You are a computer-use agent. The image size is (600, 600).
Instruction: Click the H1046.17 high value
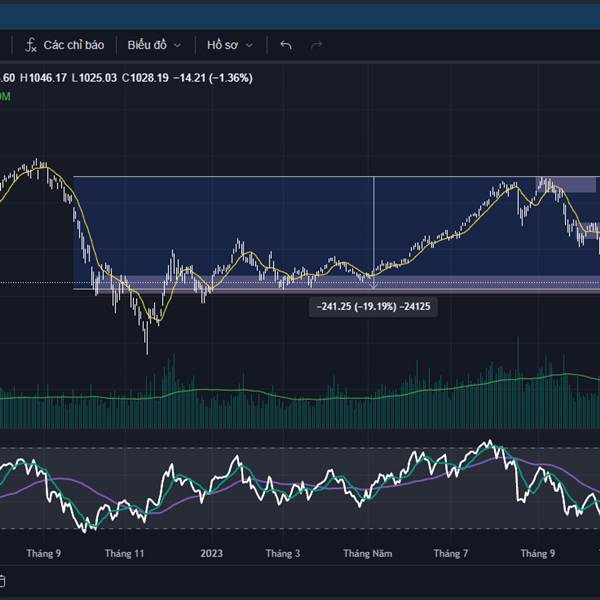pos(43,78)
